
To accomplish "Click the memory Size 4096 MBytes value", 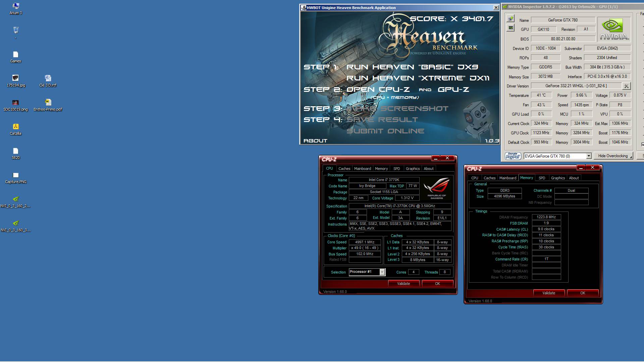I will click(x=504, y=196).
